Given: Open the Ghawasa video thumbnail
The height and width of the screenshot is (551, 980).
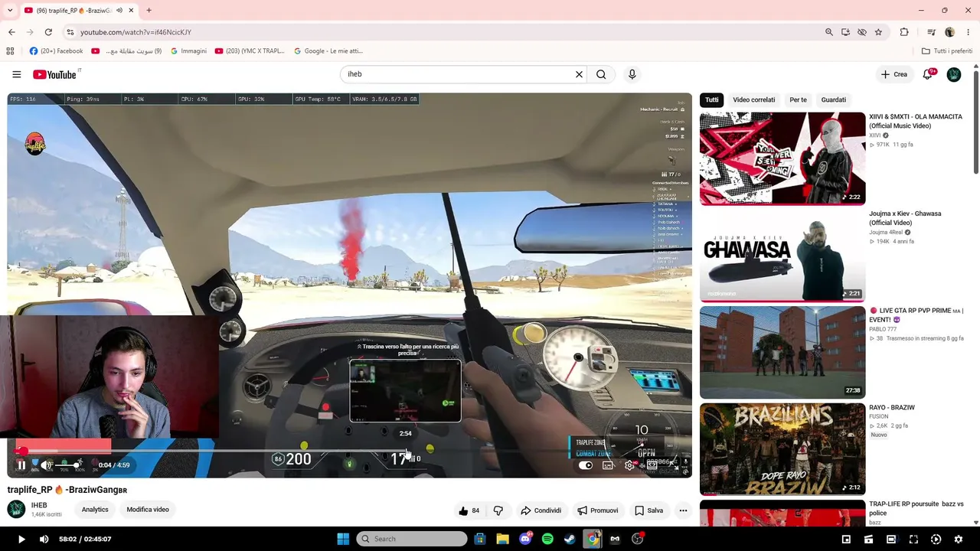Looking at the screenshot, I should pos(782,256).
